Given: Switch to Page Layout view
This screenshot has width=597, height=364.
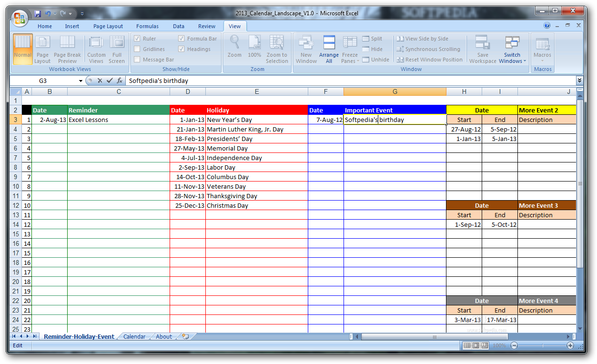Looking at the screenshot, I should (x=42, y=49).
